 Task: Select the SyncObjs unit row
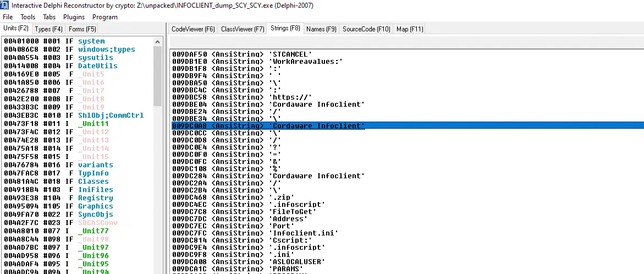[78, 215]
